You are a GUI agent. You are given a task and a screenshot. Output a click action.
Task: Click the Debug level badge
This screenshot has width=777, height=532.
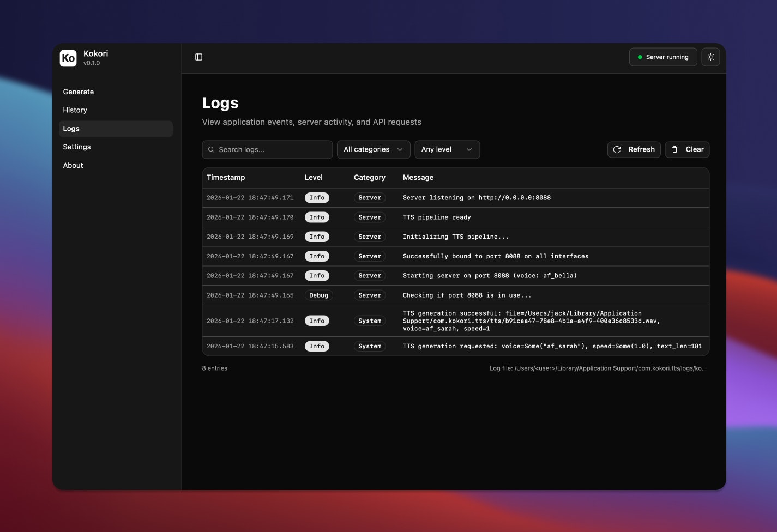click(x=319, y=295)
